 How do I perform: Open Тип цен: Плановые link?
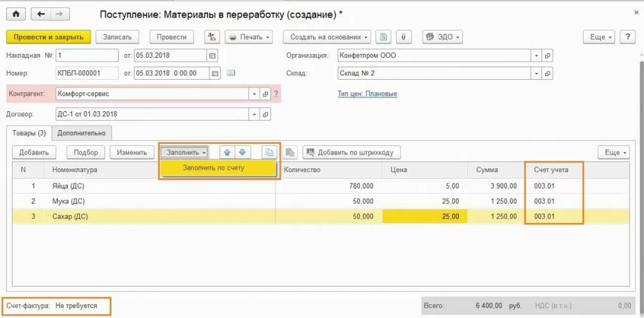click(x=367, y=93)
